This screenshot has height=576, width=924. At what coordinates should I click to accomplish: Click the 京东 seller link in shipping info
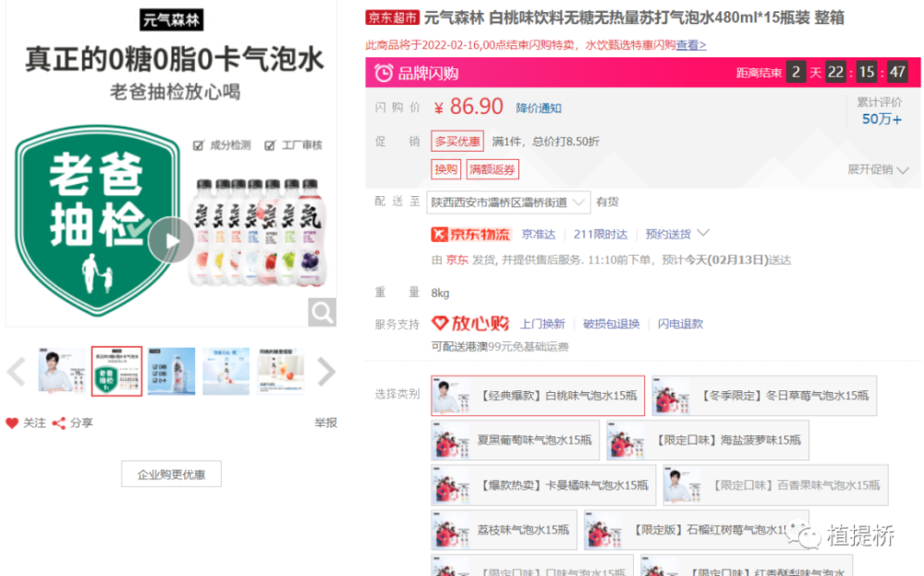456,260
